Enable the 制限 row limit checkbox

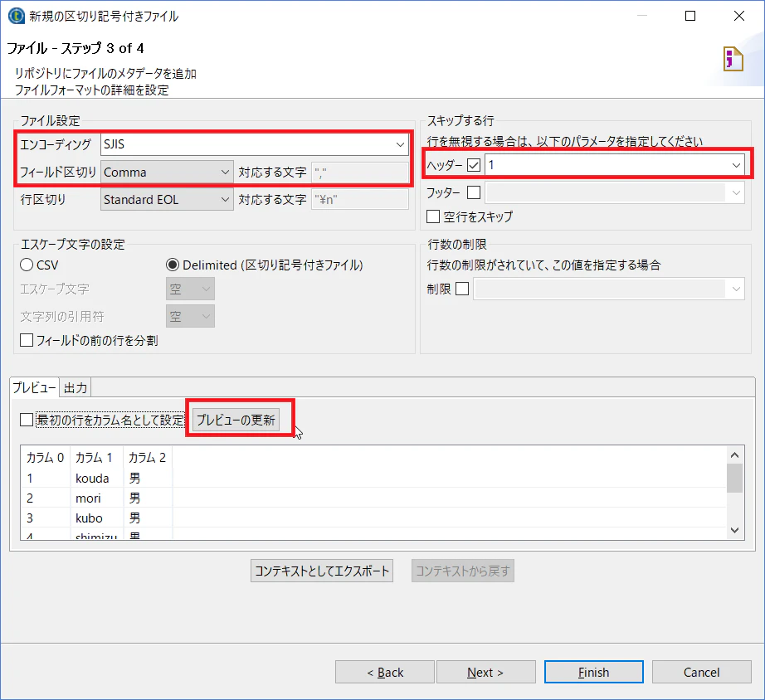(x=462, y=289)
